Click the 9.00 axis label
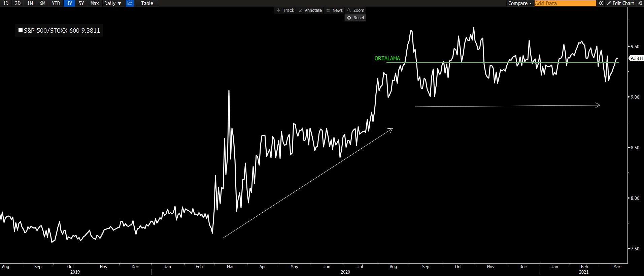This screenshot has height=276, width=644. (x=635, y=97)
